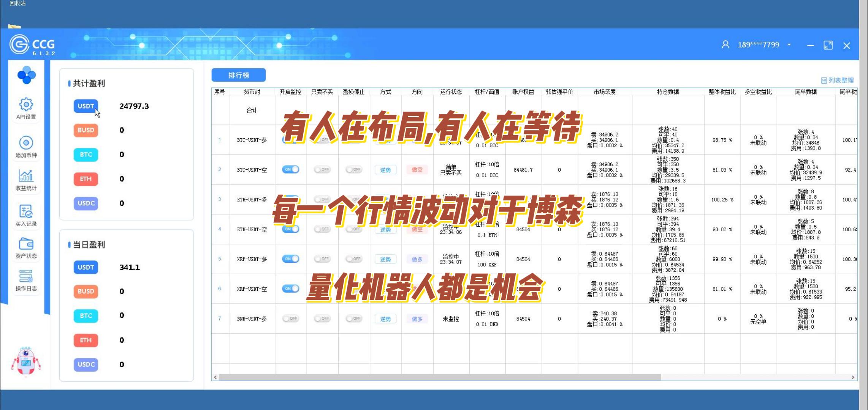Click the 添加币种 sidebar icon
The image size is (868, 410).
tap(26, 143)
